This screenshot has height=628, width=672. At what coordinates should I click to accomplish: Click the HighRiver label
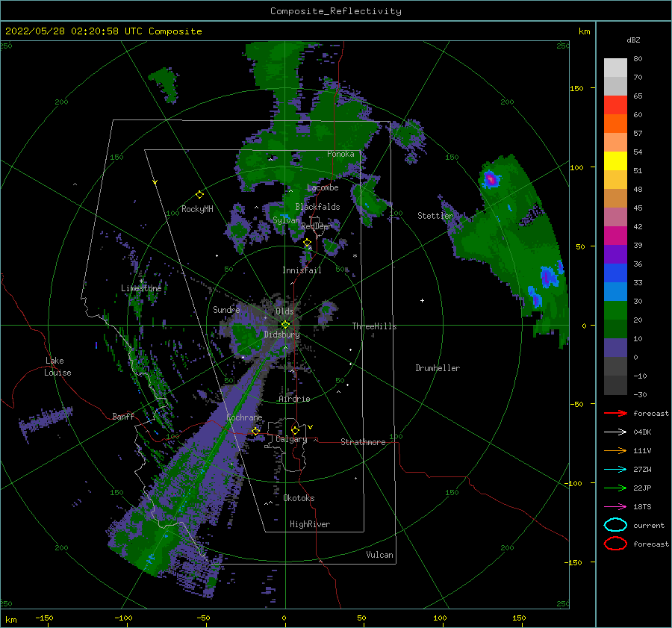(x=310, y=524)
